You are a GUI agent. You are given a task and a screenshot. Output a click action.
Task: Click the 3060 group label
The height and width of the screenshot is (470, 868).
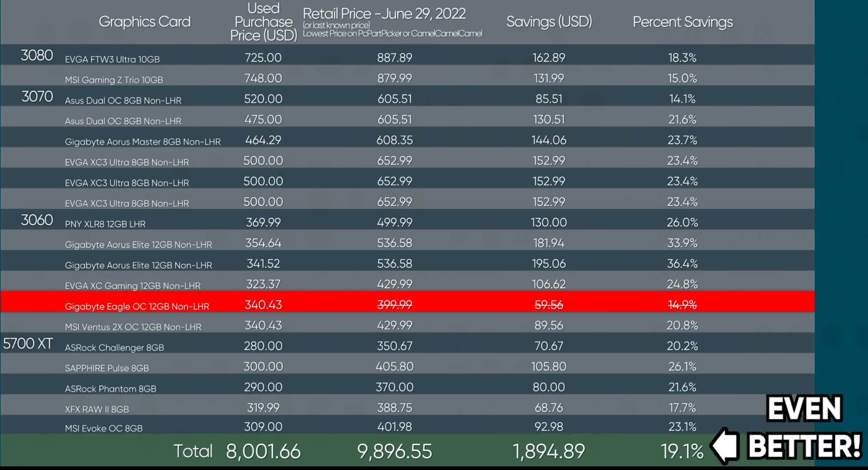(37, 220)
